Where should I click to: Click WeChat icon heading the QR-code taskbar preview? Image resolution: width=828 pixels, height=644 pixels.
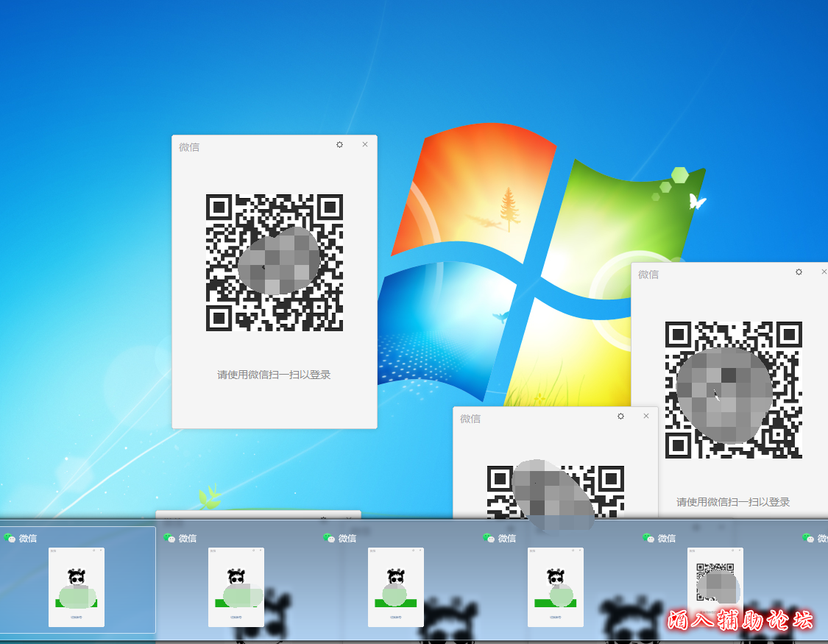648,538
